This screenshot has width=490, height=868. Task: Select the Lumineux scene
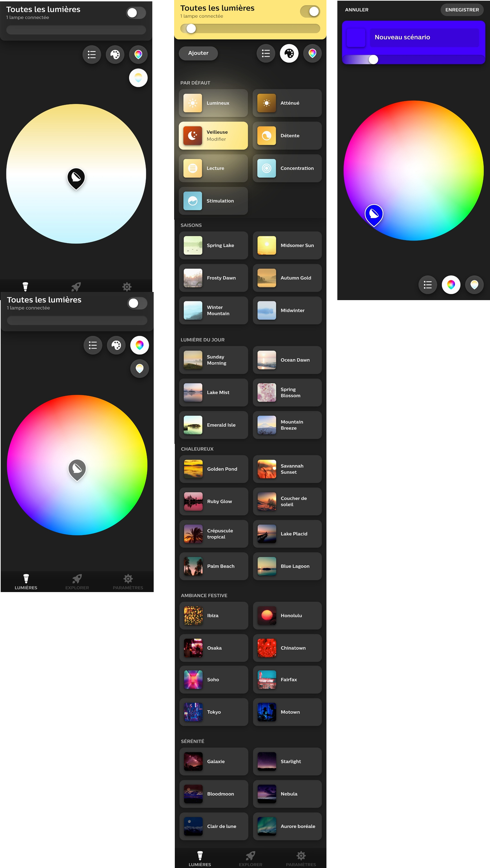pyautogui.click(x=213, y=103)
